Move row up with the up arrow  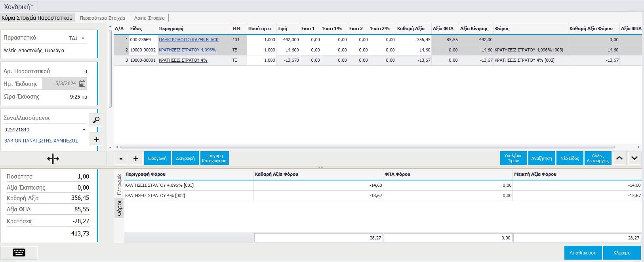(619, 158)
